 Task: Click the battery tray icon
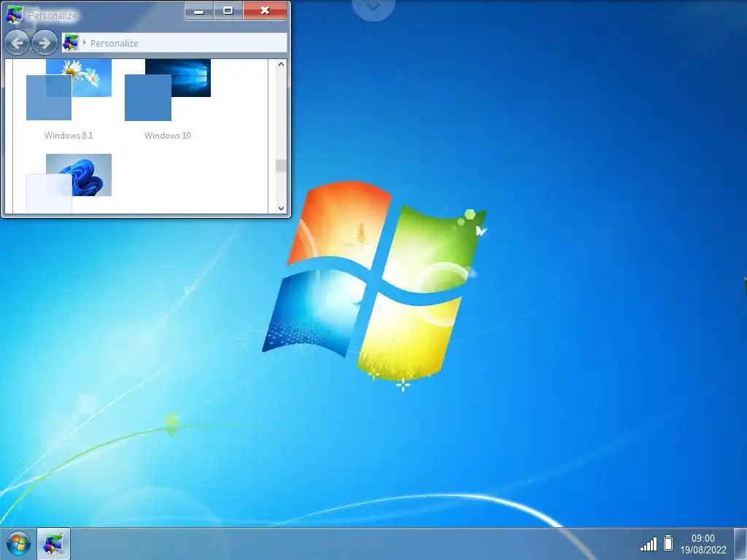pyautogui.click(x=668, y=542)
